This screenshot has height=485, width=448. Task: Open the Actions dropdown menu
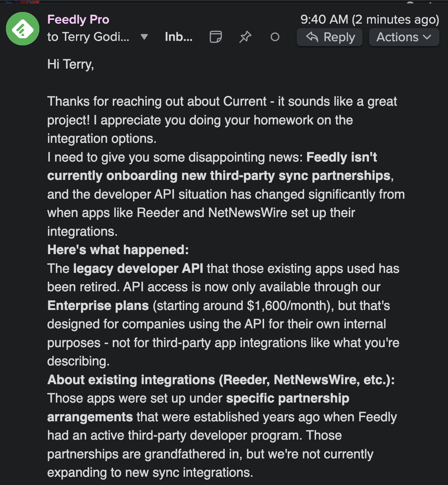coord(404,37)
